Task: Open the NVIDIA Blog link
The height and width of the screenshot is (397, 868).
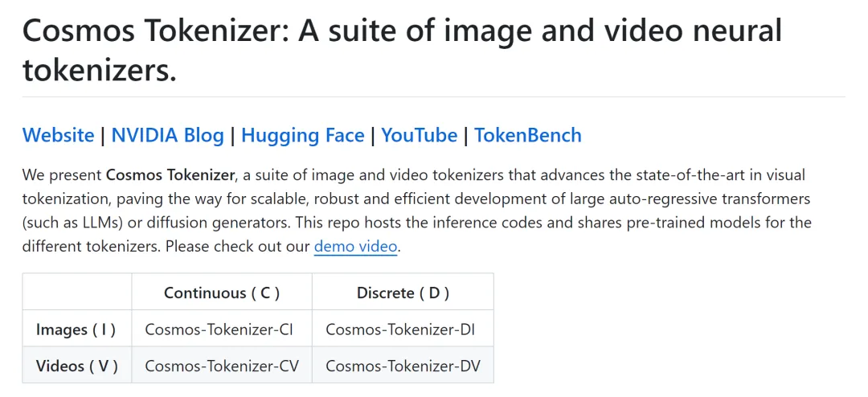Action: (168, 135)
